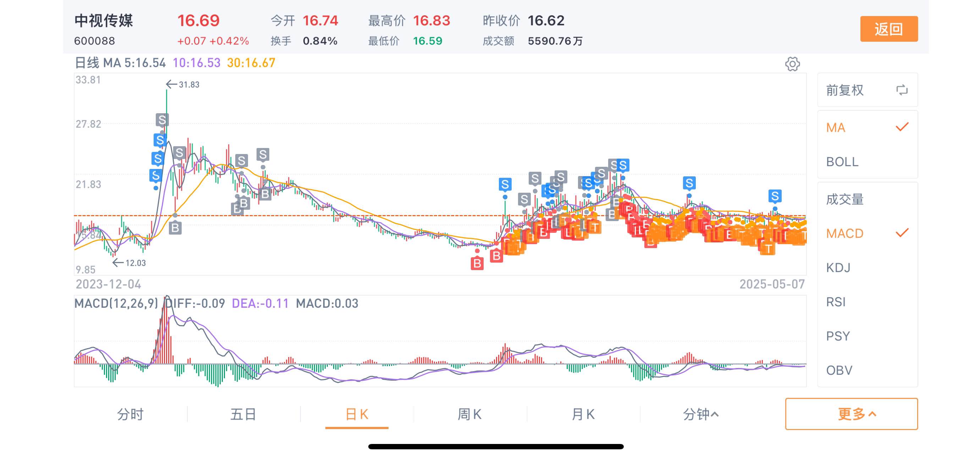Tap the end date 2025-05-07 label

point(772,284)
